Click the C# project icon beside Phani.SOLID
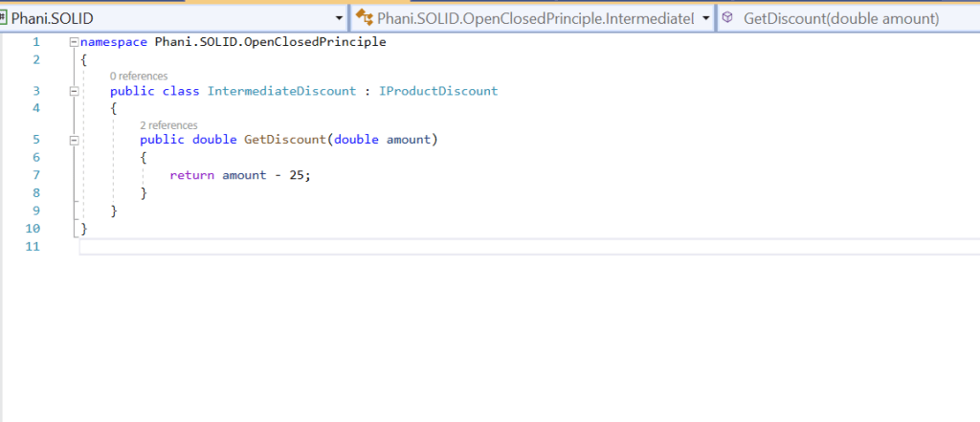Screen dimensions: 980x422 pyautogui.click(x=4, y=18)
